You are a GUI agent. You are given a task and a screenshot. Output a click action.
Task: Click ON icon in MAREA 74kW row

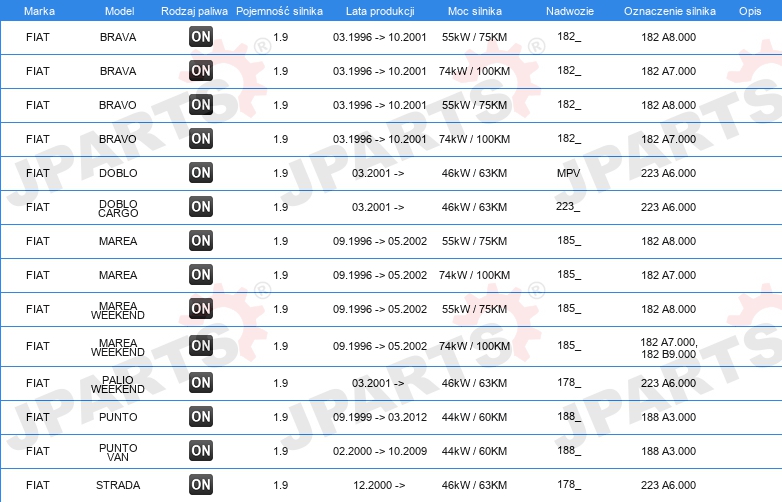(201, 274)
